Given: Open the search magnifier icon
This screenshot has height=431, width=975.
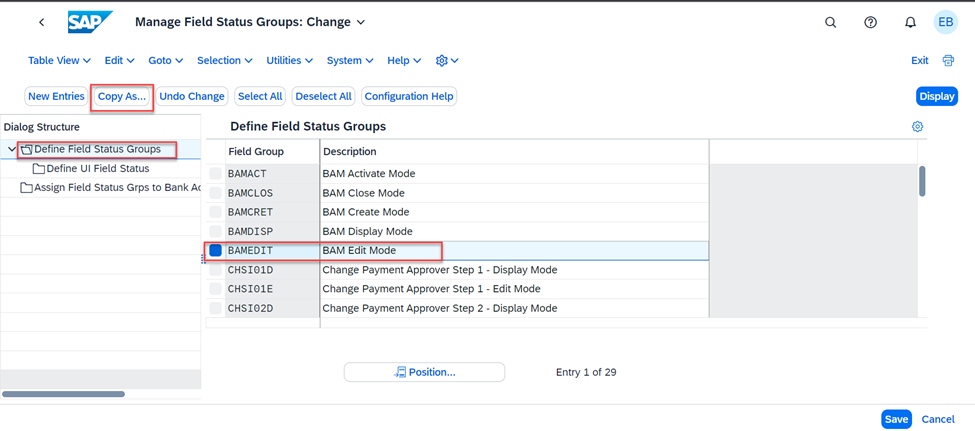Looking at the screenshot, I should tap(830, 22).
